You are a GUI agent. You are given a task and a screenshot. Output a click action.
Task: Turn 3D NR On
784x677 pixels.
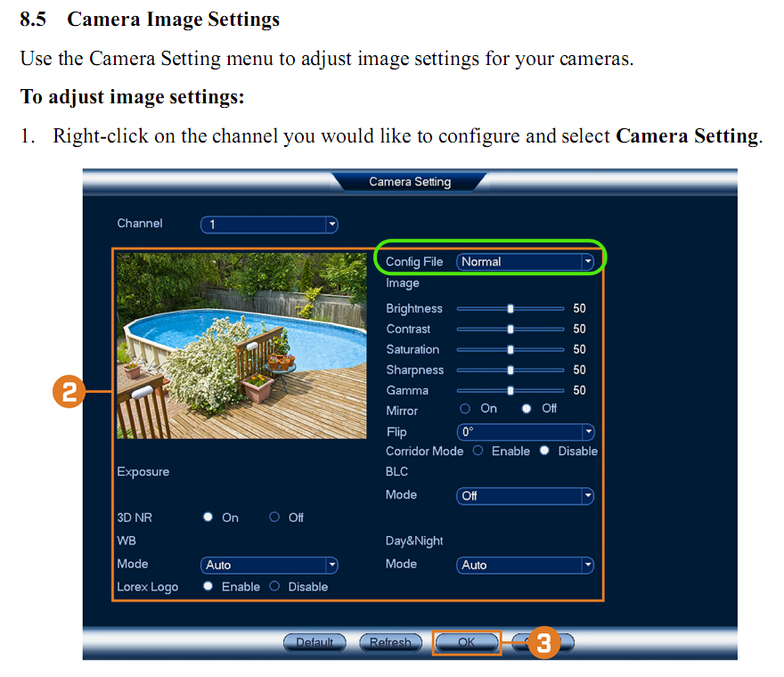tap(208, 517)
